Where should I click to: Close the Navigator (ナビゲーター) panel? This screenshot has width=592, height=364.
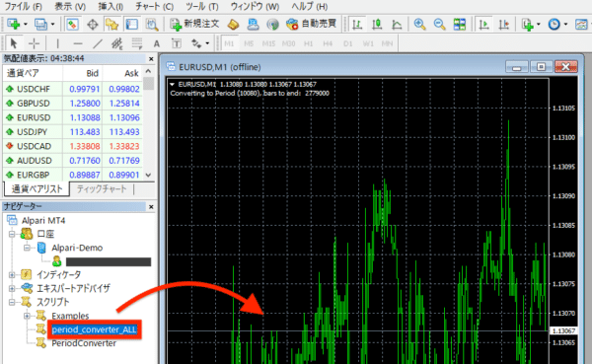pyautogui.click(x=151, y=207)
